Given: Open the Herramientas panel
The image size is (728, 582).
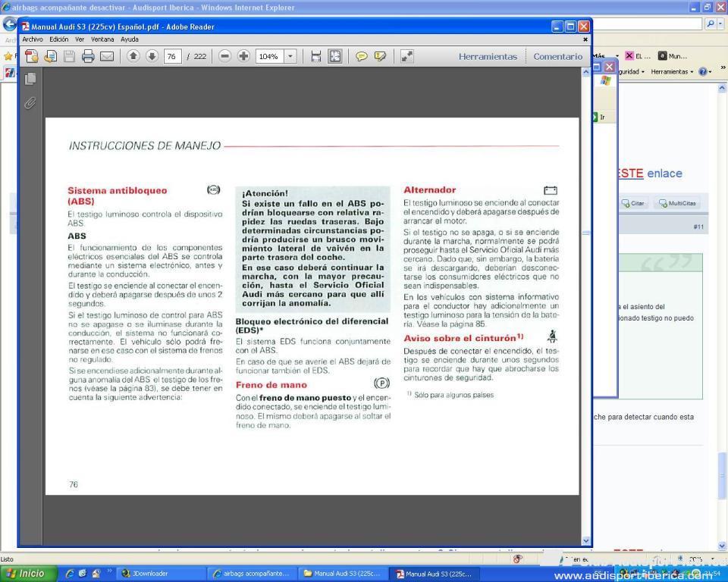Looking at the screenshot, I should click(x=488, y=57).
